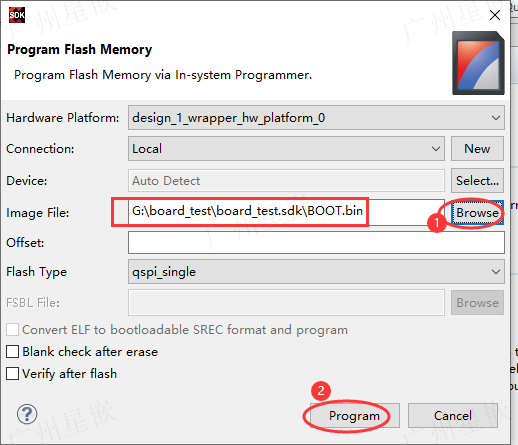Open help via the question mark icon
The width and height of the screenshot is (518, 445).
tap(27, 414)
